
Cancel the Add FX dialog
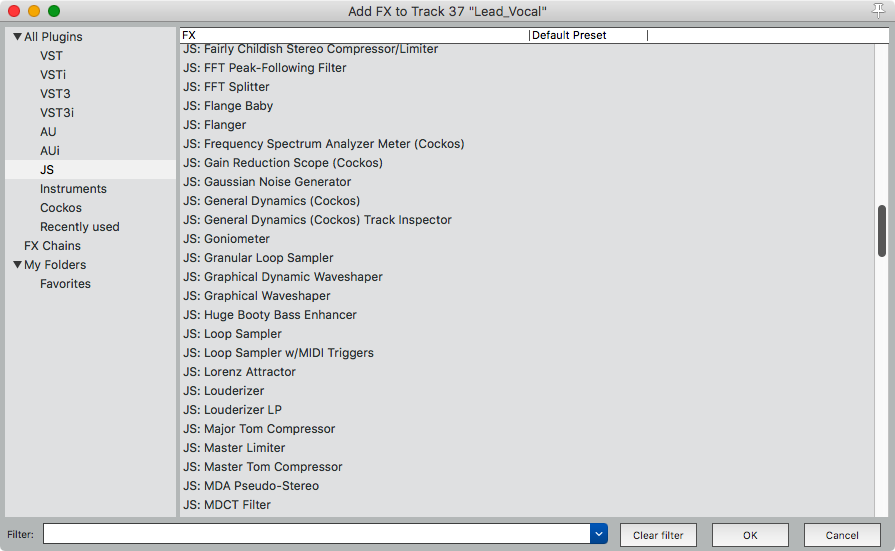(x=842, y=535)
